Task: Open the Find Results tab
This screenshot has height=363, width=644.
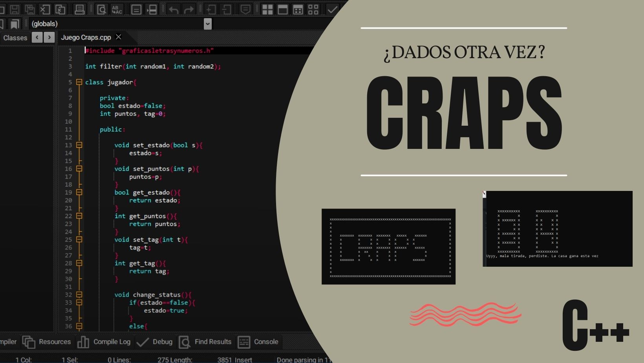Action: (x=205, y=342)
